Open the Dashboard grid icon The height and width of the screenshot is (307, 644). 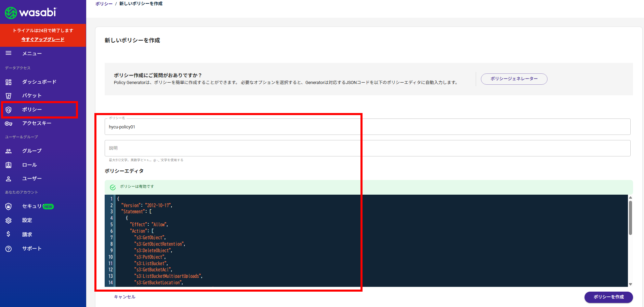click(9, 82)
